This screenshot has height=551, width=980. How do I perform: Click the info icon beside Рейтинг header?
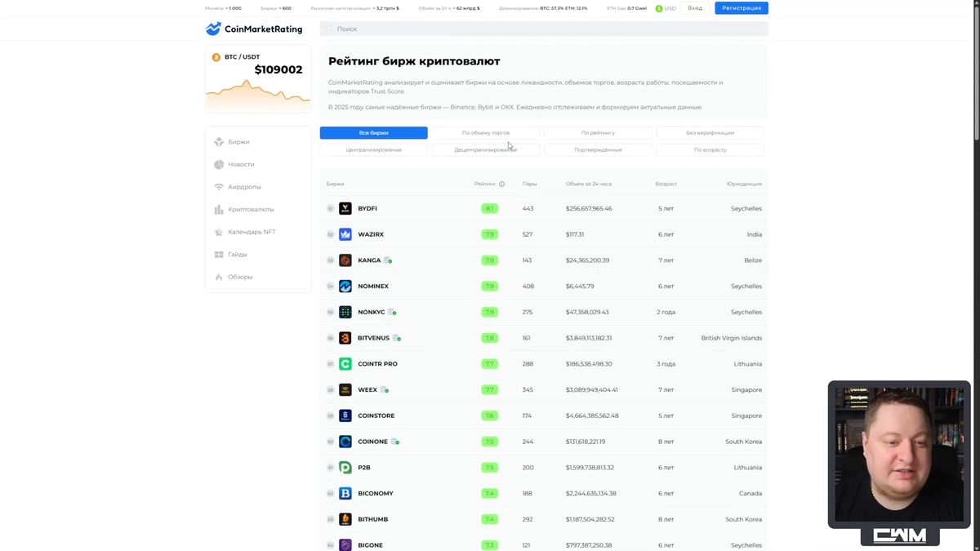pos(501,184)
